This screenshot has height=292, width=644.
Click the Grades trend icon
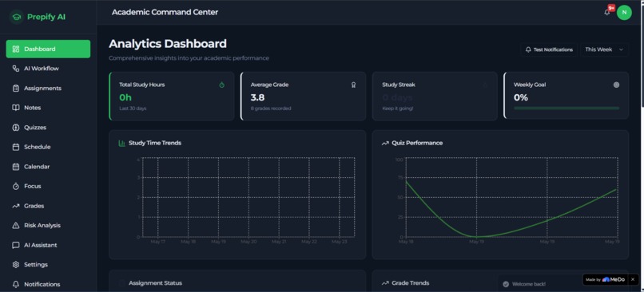pyautogui.click(x=16, y=206)
